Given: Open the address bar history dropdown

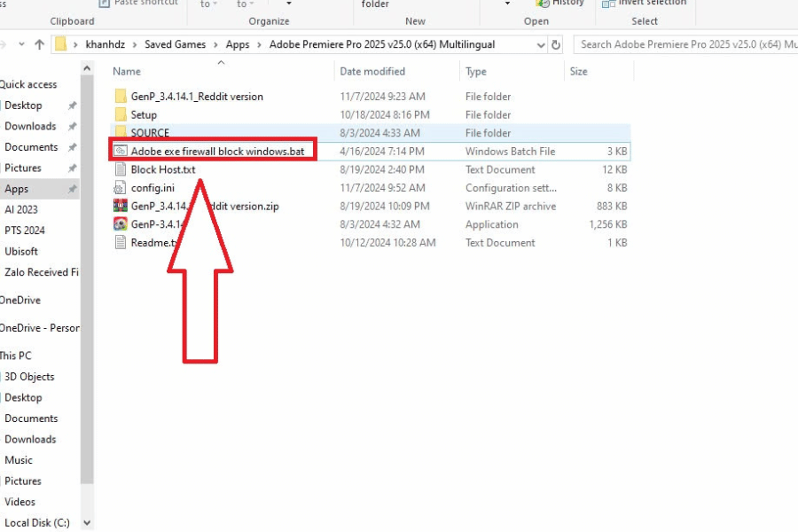Looking at the screenshot, I should tap(541, 44).
